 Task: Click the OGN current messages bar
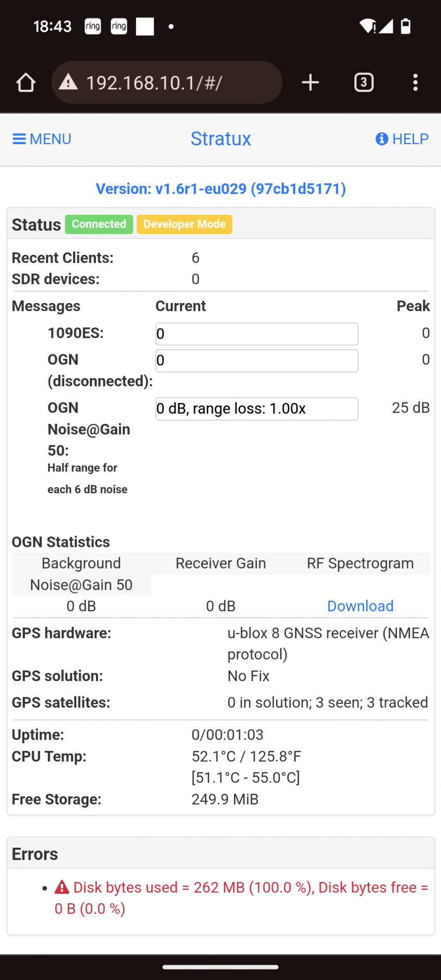point(257,361)
